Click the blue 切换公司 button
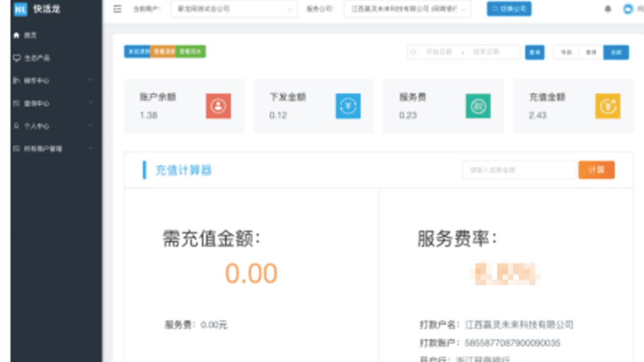The width and height of the screenshot is (644, 362). click(509, 9)
